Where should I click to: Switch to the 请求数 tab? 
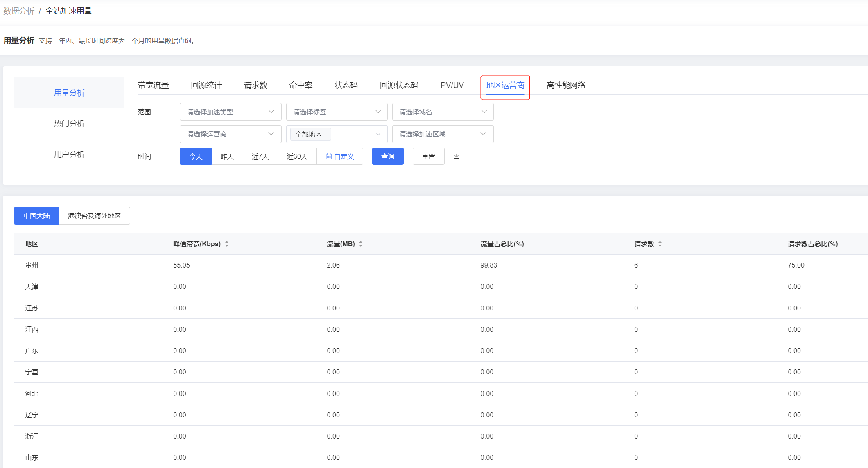coord(255,85)
